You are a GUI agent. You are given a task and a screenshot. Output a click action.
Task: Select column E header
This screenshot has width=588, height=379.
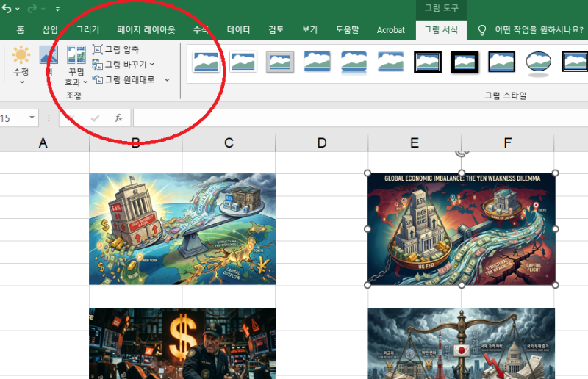click(x=415, y=142)
